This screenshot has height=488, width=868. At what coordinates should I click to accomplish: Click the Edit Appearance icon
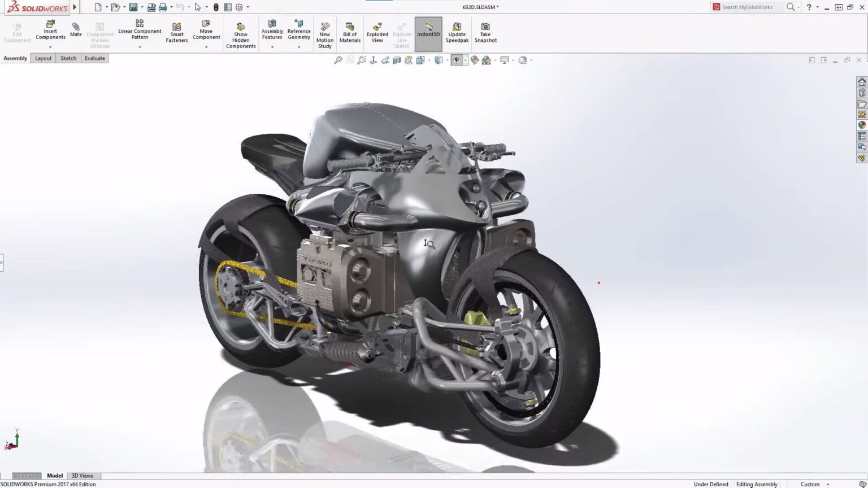click(474, 60)
